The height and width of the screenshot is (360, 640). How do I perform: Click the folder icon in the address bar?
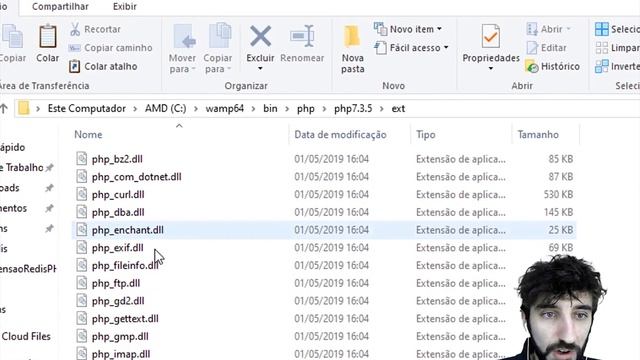pyautogui.click(x=24, y=108)
